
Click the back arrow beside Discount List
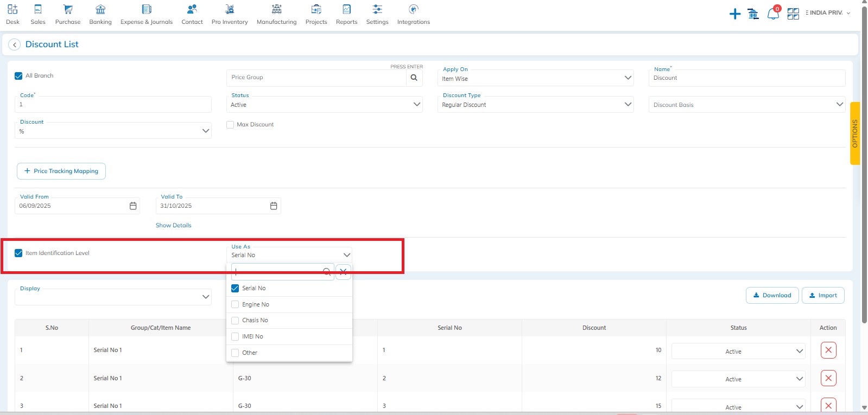pos(15,44)
